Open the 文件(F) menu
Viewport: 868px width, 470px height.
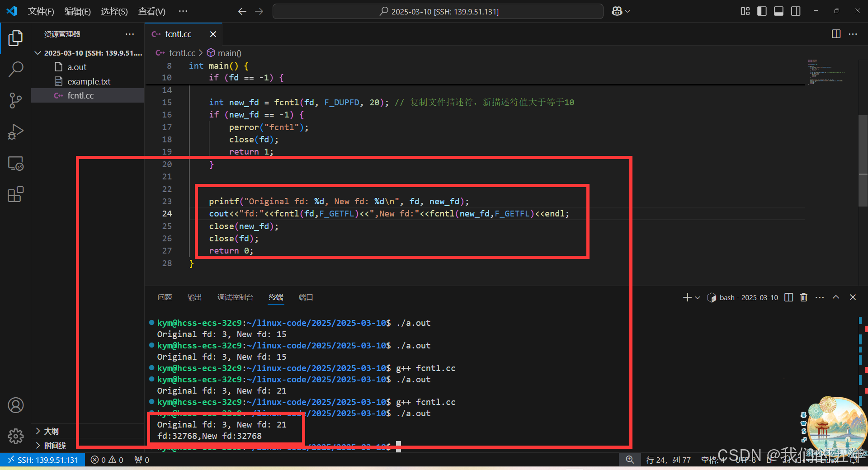[x=41, y=11]
